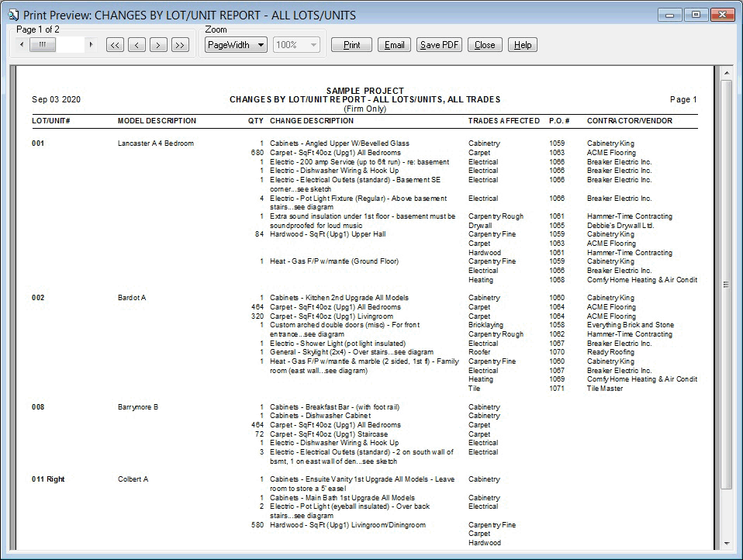Click vendor Debbie's Drywall Ltd.

click(620, 226)
